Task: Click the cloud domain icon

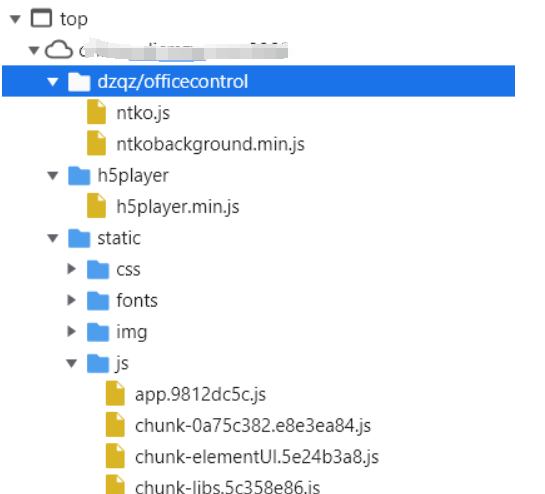Action: (x=59, y=50)
